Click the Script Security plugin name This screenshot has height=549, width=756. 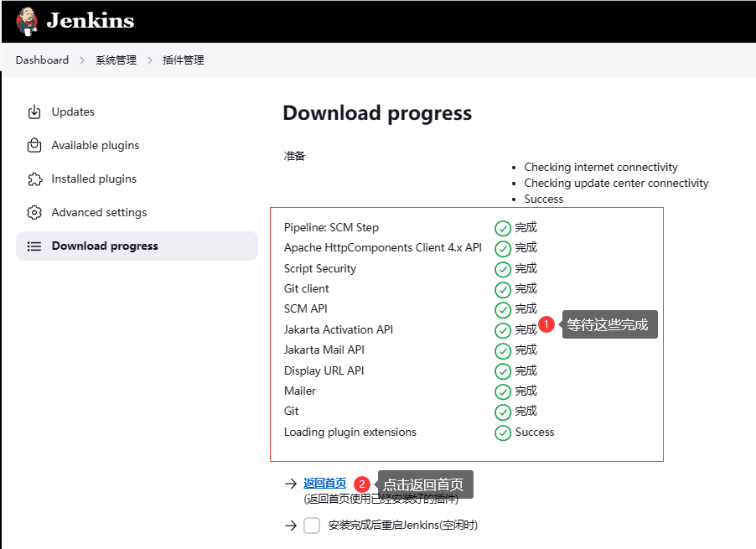click(x=320, y=268)
